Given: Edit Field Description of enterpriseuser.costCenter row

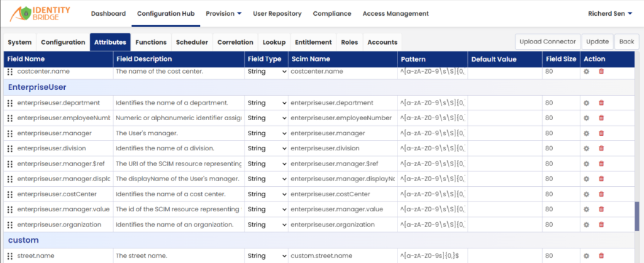Looking at the screenshot, I should [179, 194].
